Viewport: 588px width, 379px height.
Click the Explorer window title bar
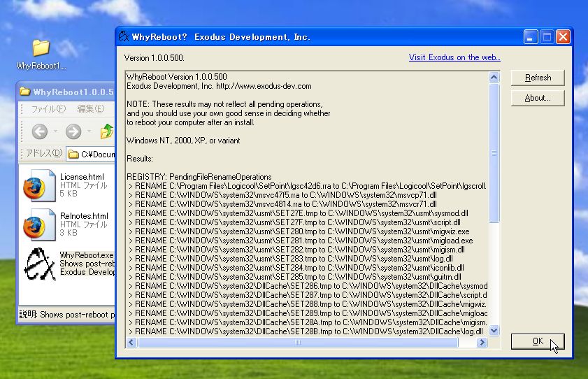[x=66, y=92]
